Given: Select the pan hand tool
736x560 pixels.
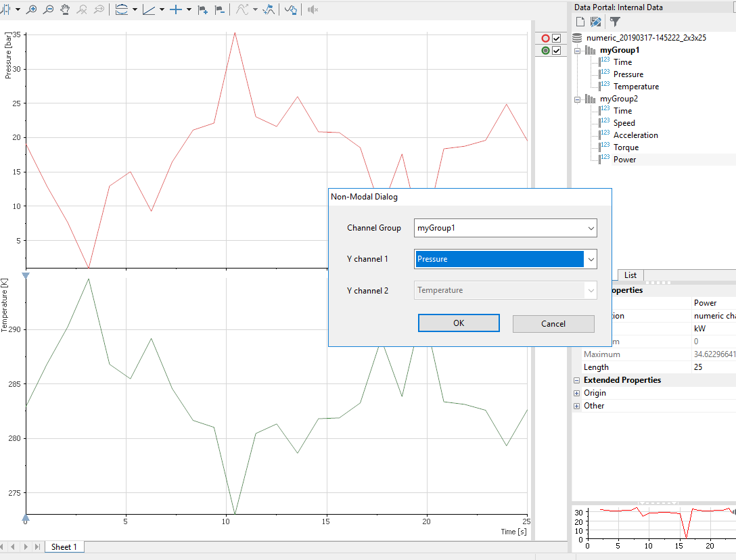Looking at the screenshot, I should point(65,9).
